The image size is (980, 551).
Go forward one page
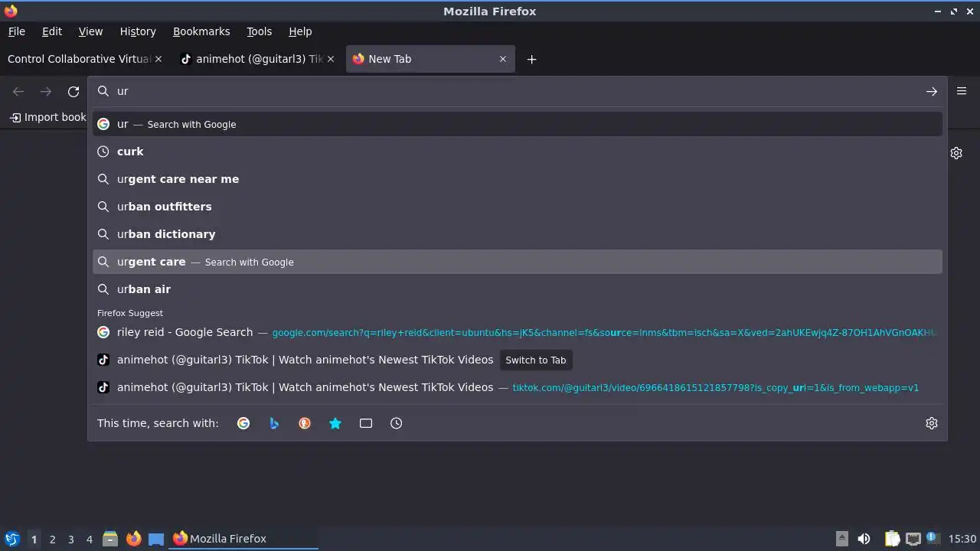point(46,92)
